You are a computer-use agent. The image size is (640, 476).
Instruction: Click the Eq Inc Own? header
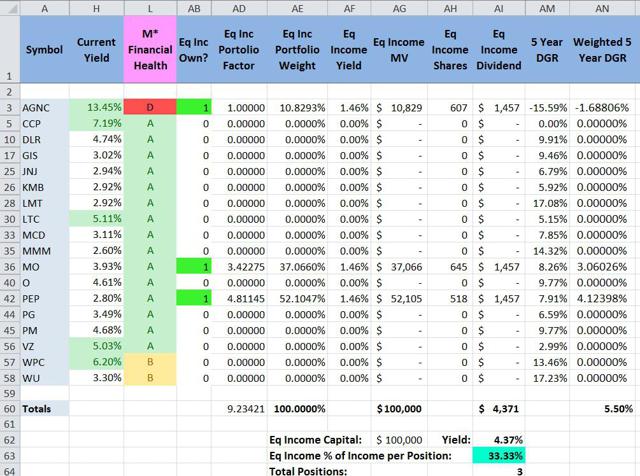[x=194, y=49]
